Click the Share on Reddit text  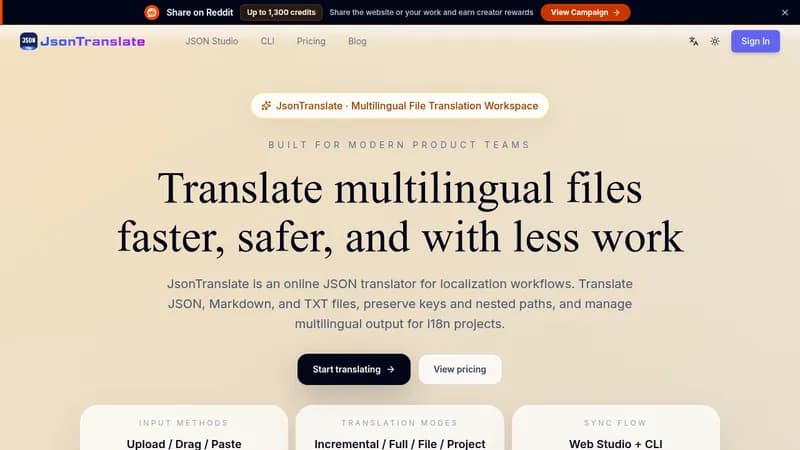(x=199, y=12)
